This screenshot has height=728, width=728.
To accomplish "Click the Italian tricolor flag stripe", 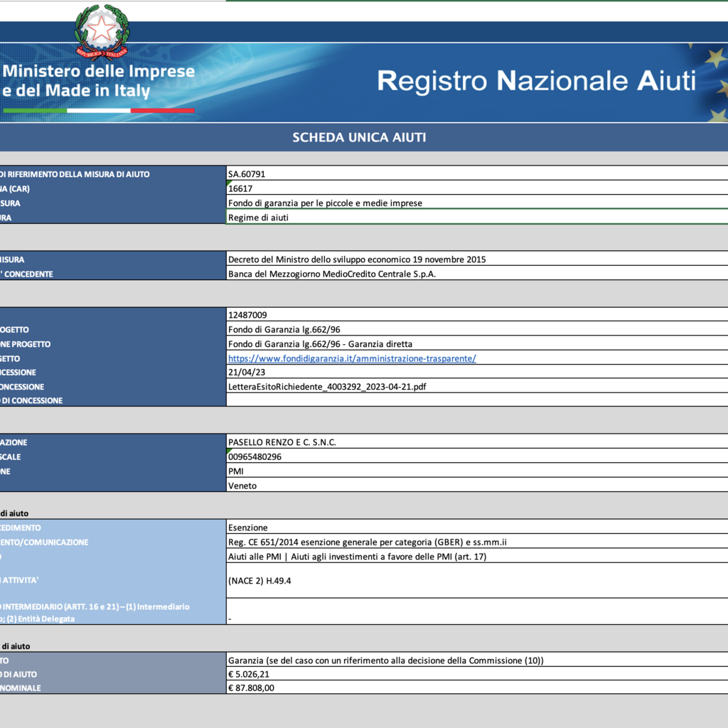I will tap(98, 111).
